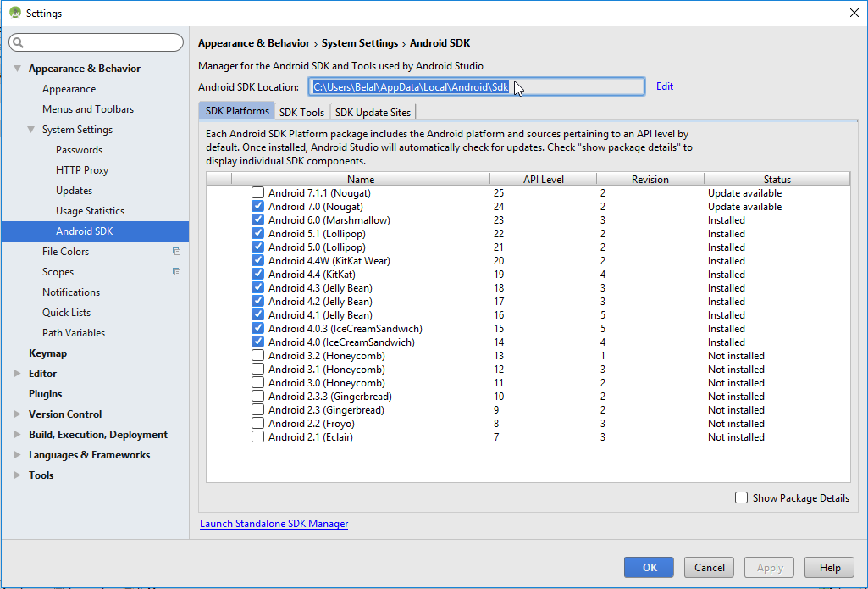This screenshot has height=589, width=868.
Task: Open the Updates settings page
Action: (x=75, y=191)
